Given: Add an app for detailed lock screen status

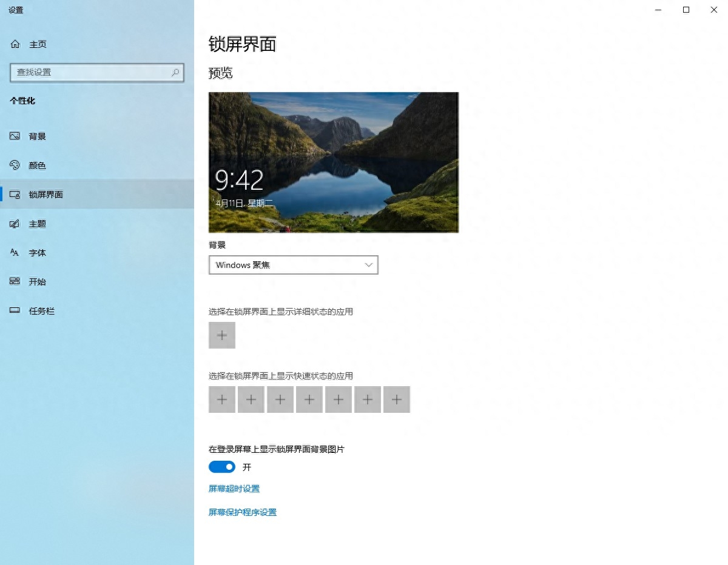Looking at the screenshot, I should 221,335.
